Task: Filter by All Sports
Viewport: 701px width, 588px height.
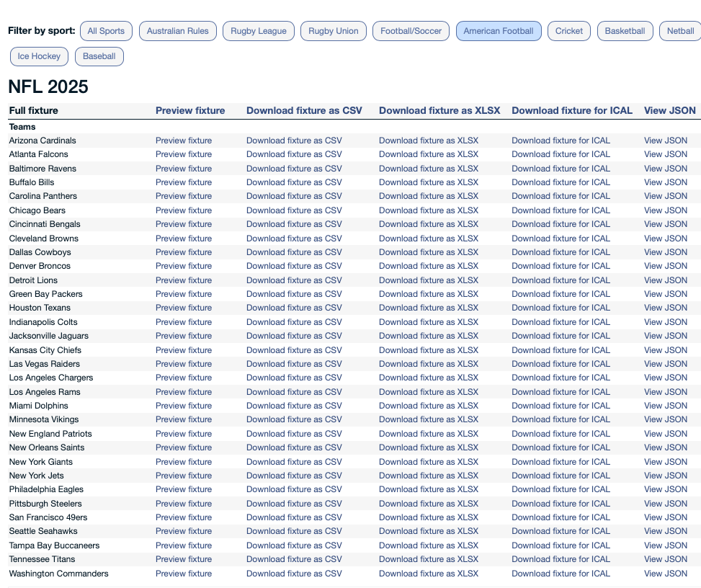Action: point(106,31)
